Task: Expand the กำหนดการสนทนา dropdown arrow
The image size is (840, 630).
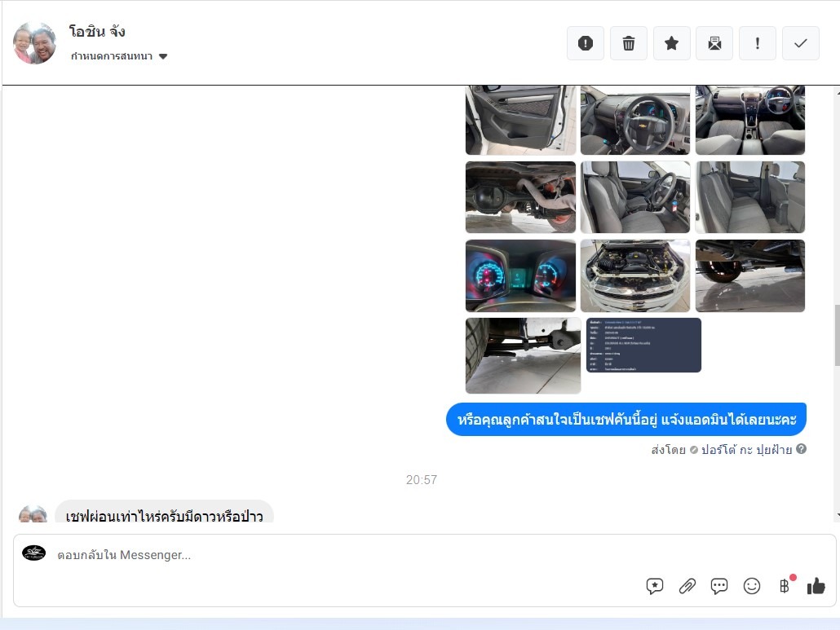Action: pyautogui.click(x=163, y=56)
